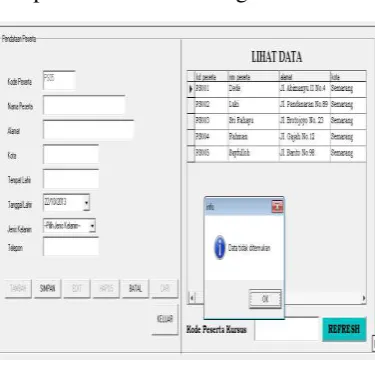Click the TAMBAH button
Image resolution: width=375 pixels, height=366 pixels.
click(18, 288)
